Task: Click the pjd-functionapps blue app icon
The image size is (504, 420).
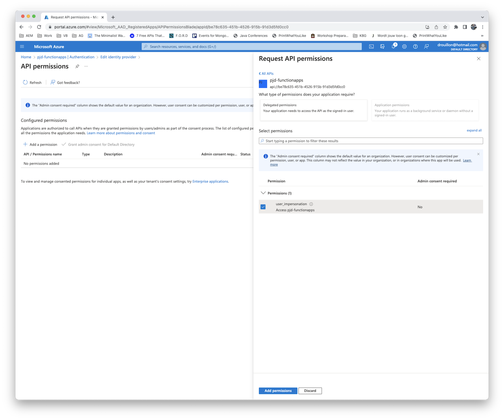Action: coord(263,84)
